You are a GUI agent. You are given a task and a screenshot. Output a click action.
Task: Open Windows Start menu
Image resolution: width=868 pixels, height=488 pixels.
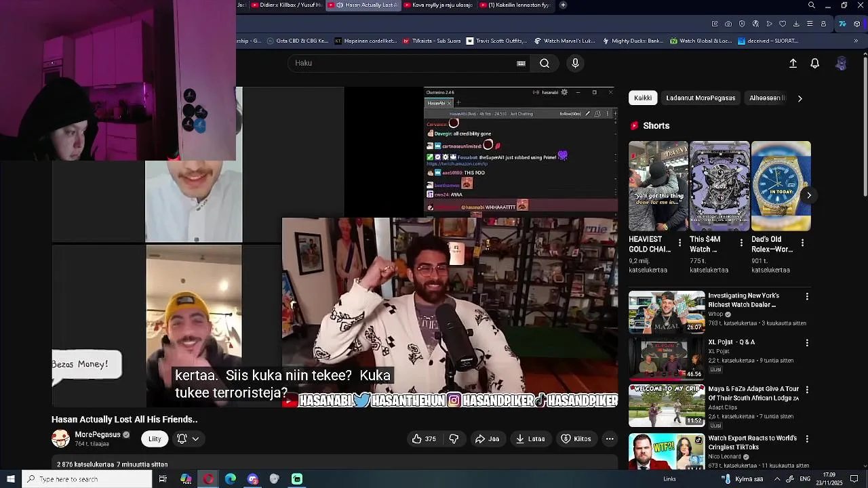(11, 479)
